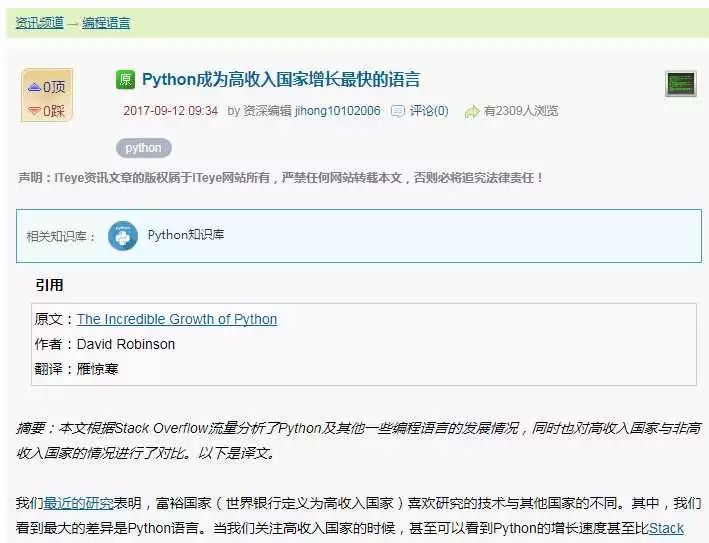Open The Incredible Growth of Python link
709x543 pixels.
click(177, 319)
